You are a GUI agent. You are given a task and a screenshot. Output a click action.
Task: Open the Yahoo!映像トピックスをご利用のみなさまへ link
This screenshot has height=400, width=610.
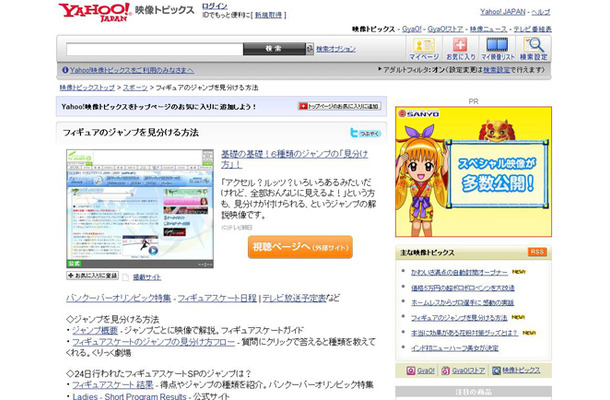click(x=131, y=70)
